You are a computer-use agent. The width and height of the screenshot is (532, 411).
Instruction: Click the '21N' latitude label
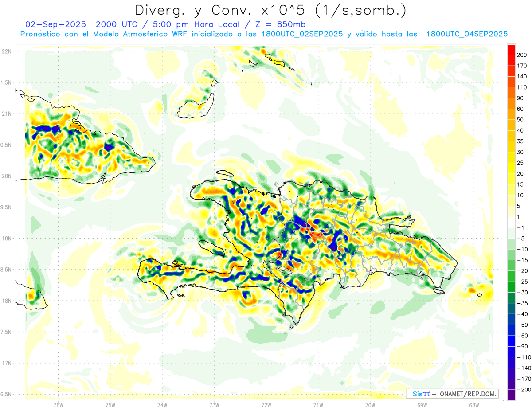point(6,114)
